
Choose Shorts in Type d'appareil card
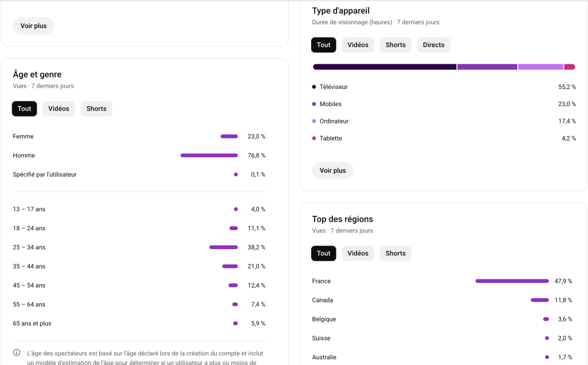click(x=396, y=45)
